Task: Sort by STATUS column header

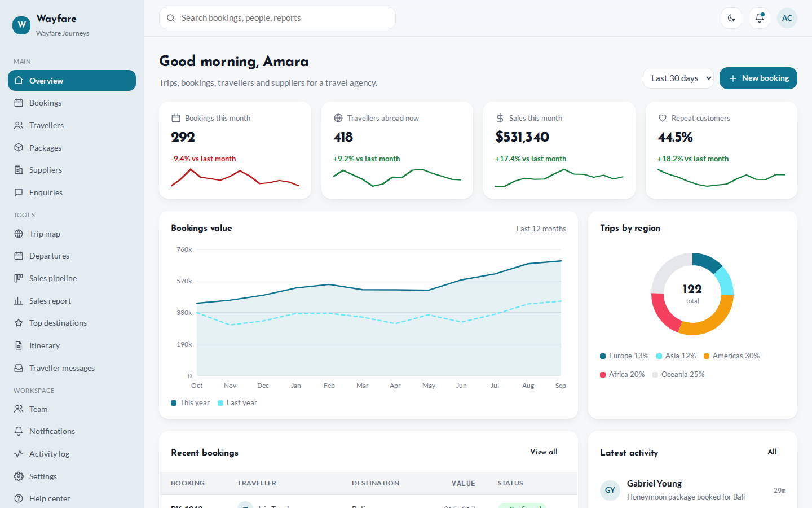Action: (510, 483)
